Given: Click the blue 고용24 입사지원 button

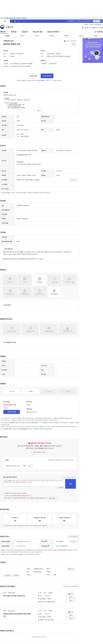Looking at the screenshot, I should click(47, 76).
